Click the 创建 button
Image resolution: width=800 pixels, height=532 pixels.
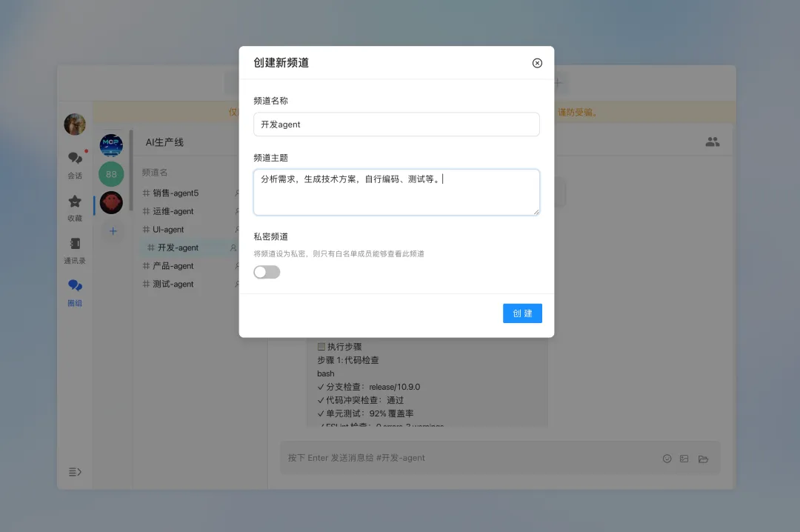tap(522, 313)
